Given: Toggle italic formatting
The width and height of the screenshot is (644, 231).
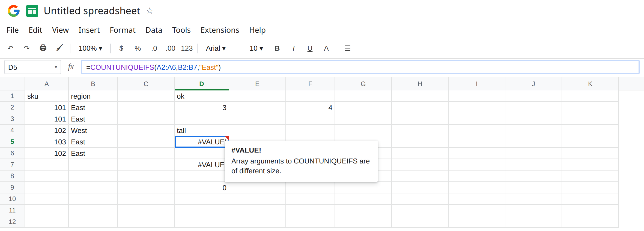Looking at the screenshot, I should 293,48.
